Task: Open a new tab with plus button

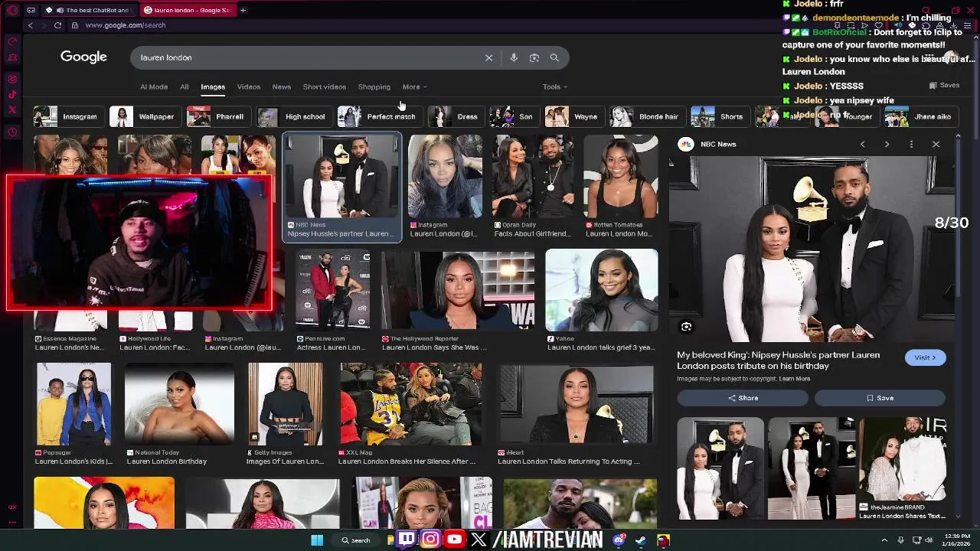Action: [243, 10]
